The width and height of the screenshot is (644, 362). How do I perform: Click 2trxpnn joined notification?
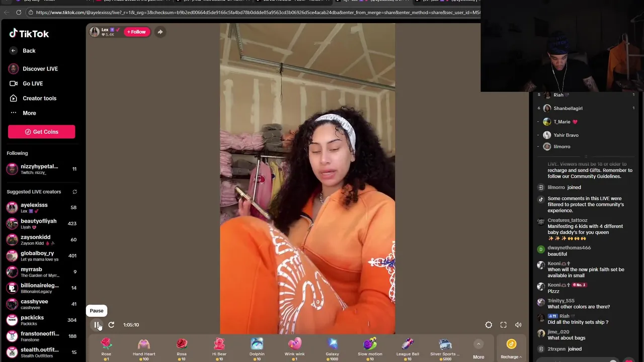pyautogui.click(x=565, y=349)
